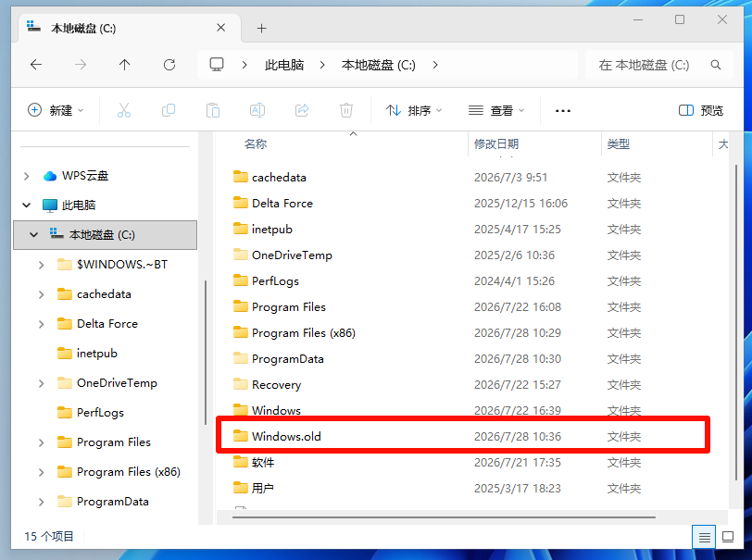Click 本地磁盘 (C:) in the address breadcrumb

pyautogui.click(x=379, y=65)
